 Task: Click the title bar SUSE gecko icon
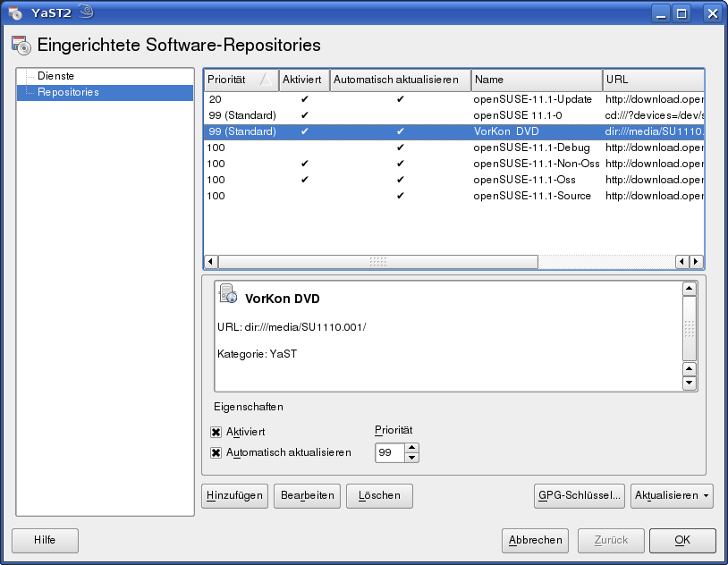(x=87, y=11)
